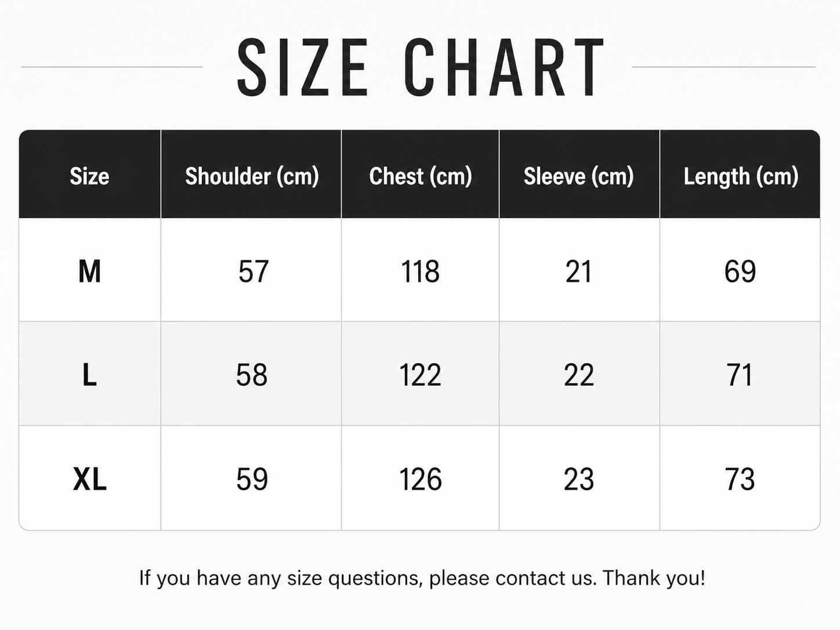The width and height of the screenshot is (840, 630).
Task: Select the Sleeve (cm) column header
Action: (x=579, y=176)
